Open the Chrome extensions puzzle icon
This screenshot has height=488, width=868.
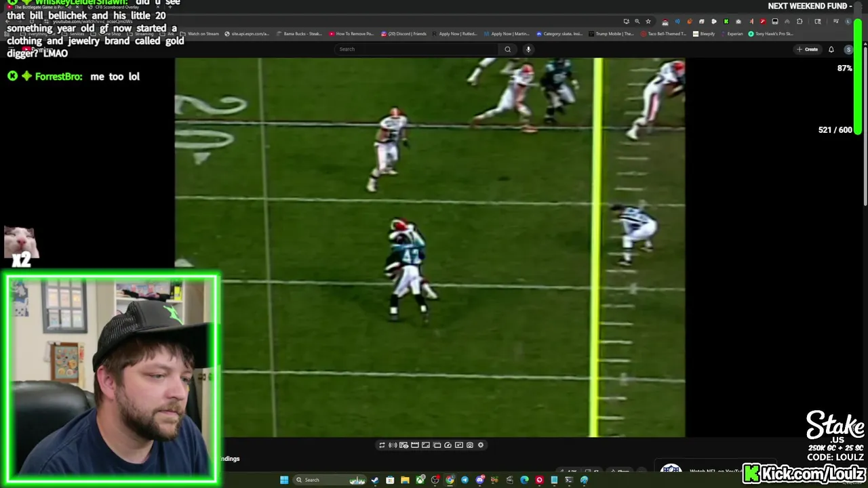tap(799, 21)
